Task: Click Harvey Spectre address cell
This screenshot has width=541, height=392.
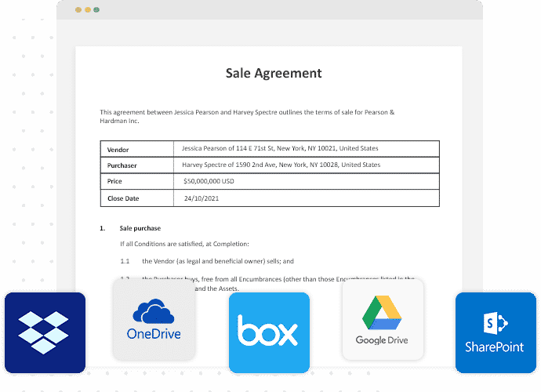Action: (x=307, y=165)
